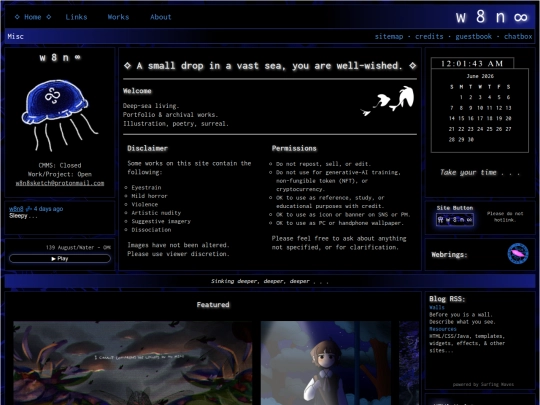Visit the About page
Viewport: 540px width, 405px height.
click(160, 17)
